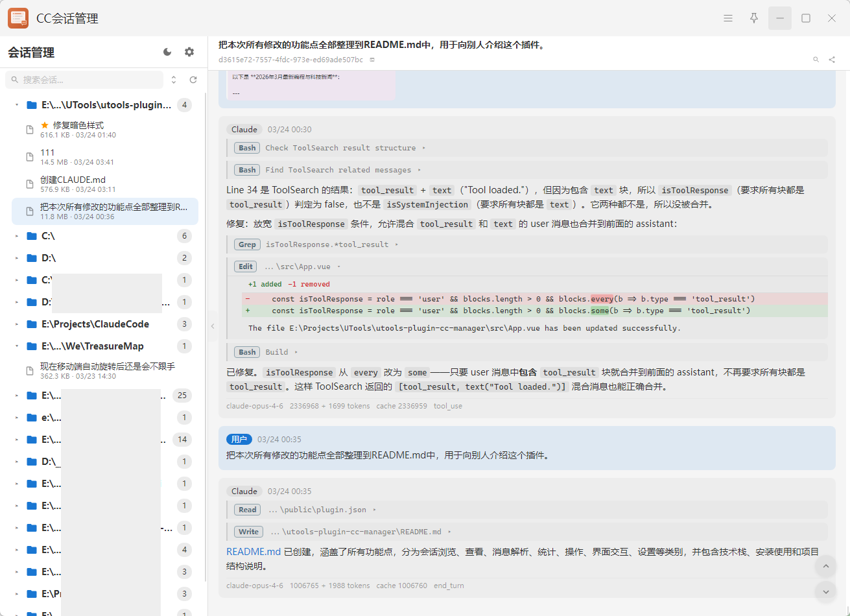Refresh the conversation list

pos(193,80)
